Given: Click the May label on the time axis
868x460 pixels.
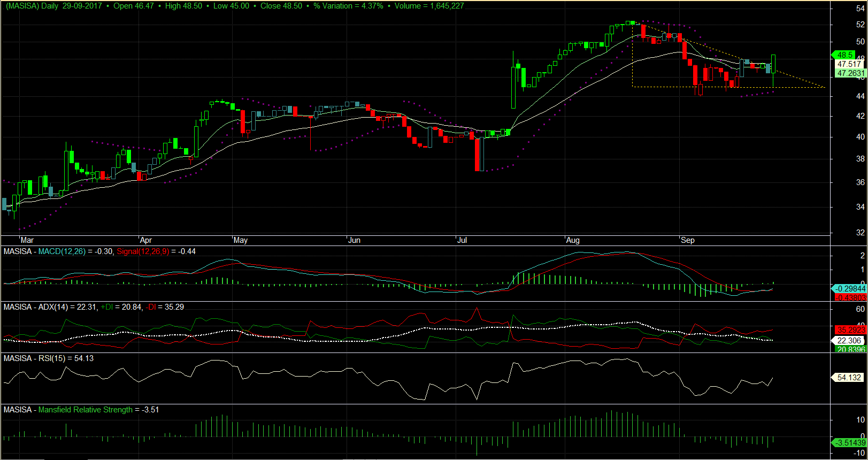Looking at the screenshot, I should 241,240.
